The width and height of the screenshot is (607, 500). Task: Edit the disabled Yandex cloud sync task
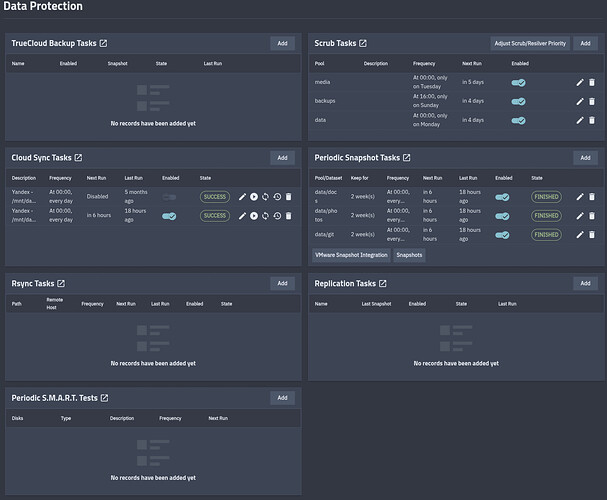pos(241,197)
